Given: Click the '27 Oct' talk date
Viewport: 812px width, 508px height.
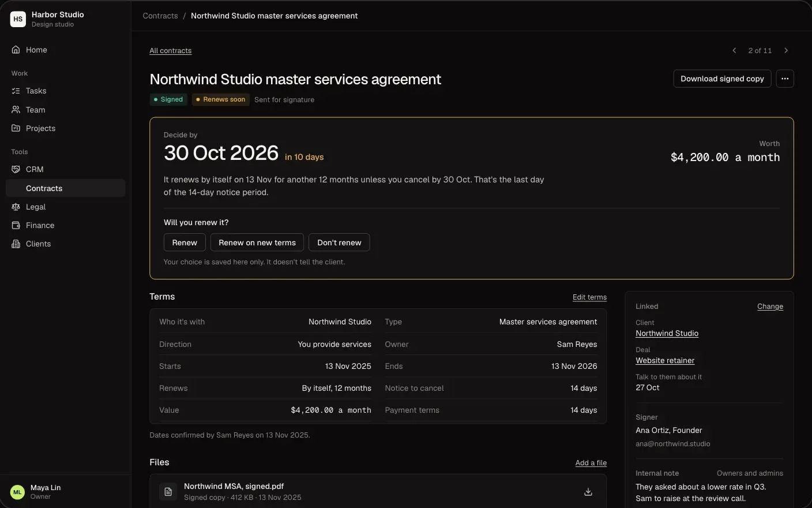Looking at the screenshot, I should 648,387.
